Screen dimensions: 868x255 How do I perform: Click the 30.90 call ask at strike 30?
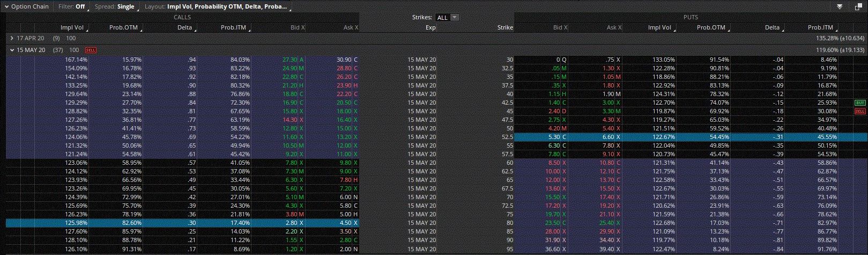point(343,60)
